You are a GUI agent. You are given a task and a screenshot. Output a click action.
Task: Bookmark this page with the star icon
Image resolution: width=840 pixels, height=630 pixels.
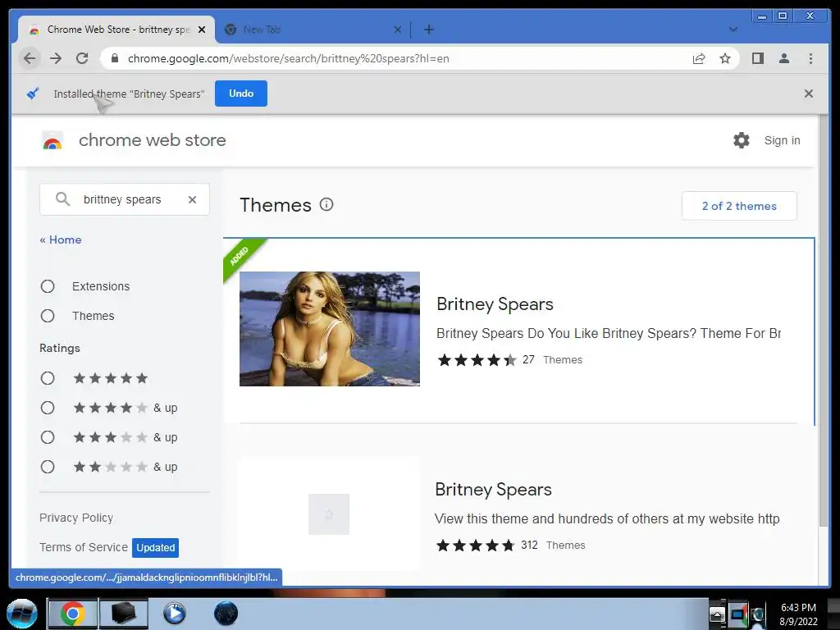click(x=725, y=58)
